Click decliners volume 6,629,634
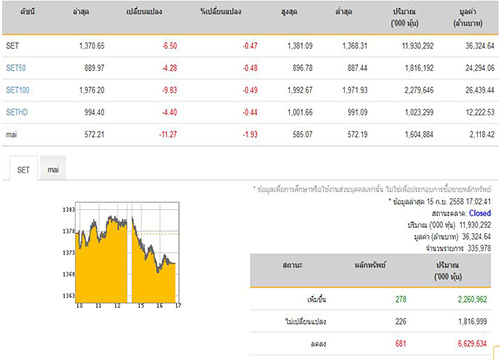 472,344
